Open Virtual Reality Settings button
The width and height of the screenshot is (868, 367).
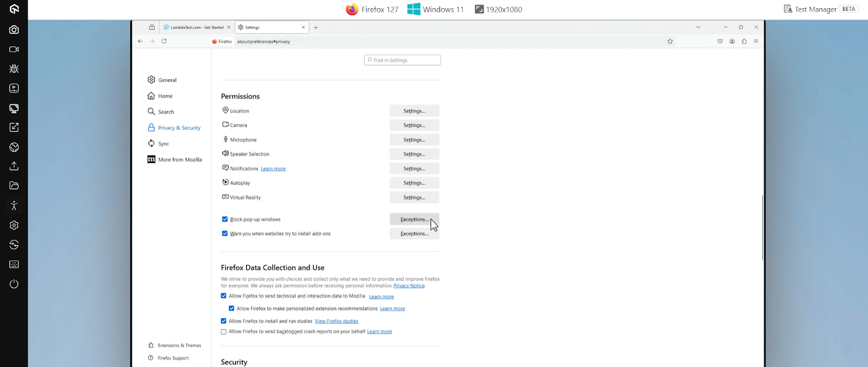coord(414,198)
